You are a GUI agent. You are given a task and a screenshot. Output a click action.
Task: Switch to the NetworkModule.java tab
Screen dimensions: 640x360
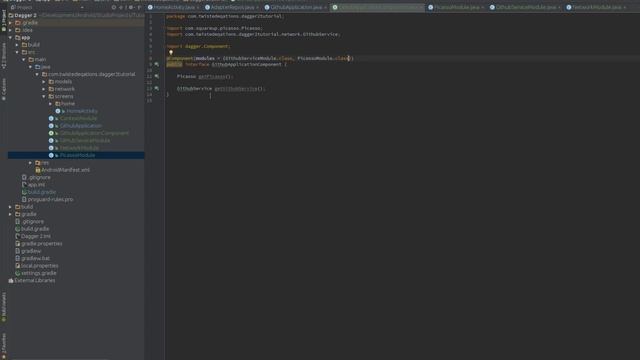coord(596,7)
